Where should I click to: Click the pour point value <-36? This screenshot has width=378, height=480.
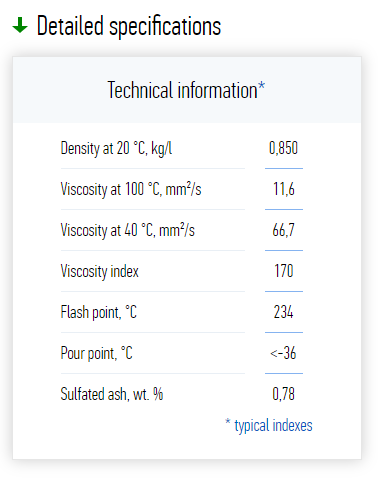[283, 353]
